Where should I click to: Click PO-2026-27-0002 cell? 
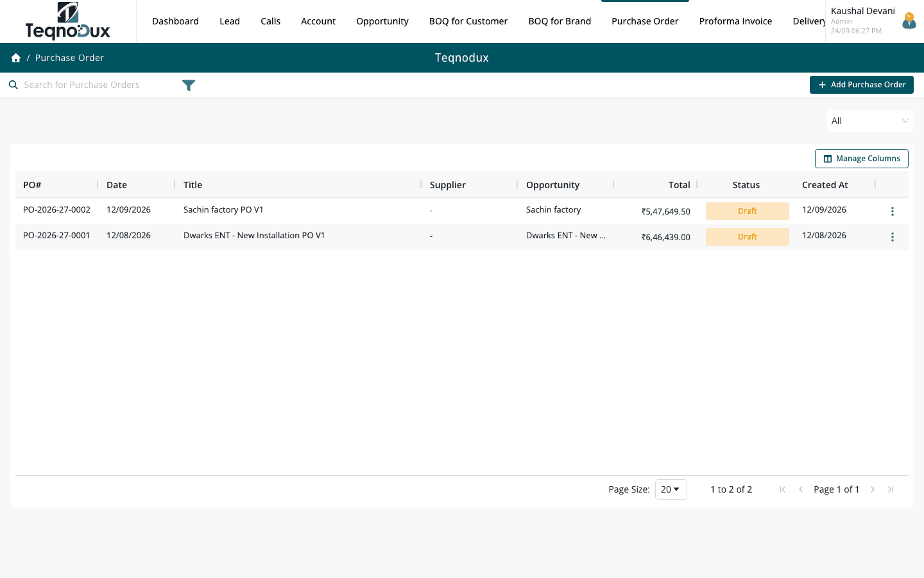(x=56, y=210)
